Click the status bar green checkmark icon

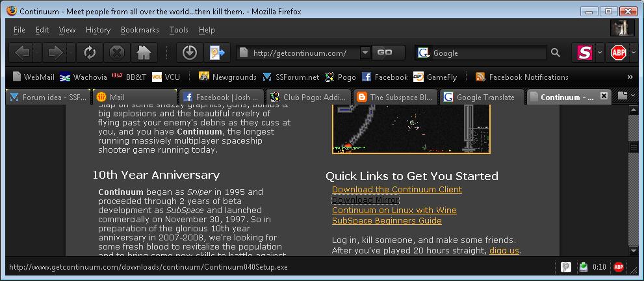pos(583,267)
